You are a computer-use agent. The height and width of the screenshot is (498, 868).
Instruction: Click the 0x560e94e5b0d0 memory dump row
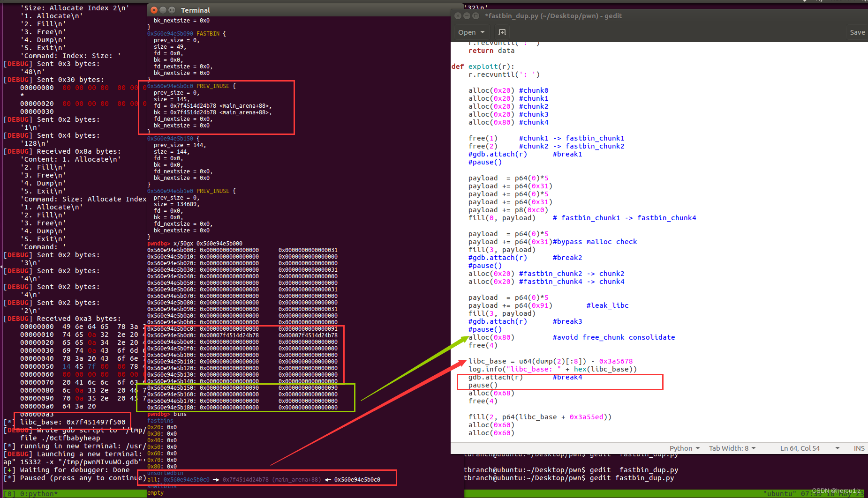(x=242, y=335)
